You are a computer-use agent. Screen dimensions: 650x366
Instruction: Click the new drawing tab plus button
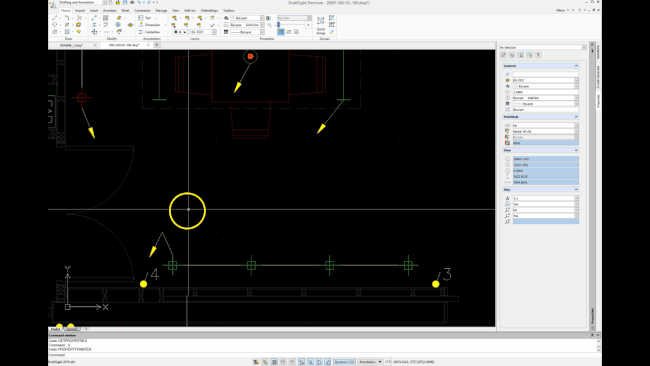pos(157,45)
